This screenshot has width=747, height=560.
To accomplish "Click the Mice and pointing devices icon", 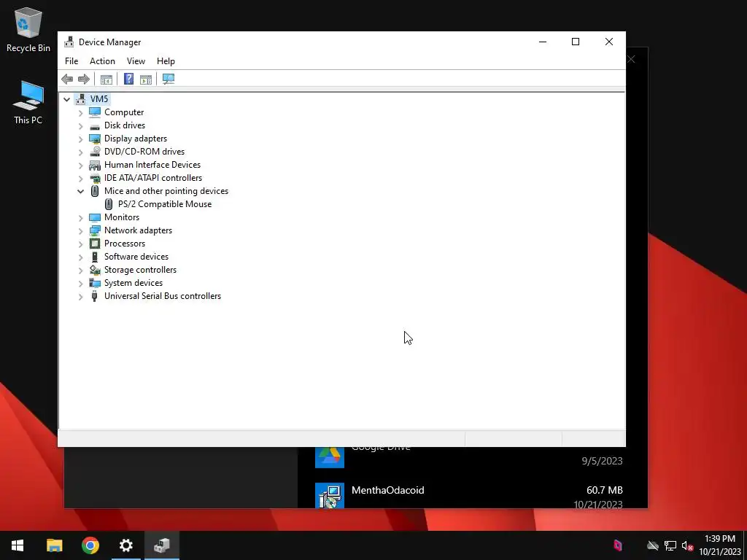I will (x=95, y=191).
